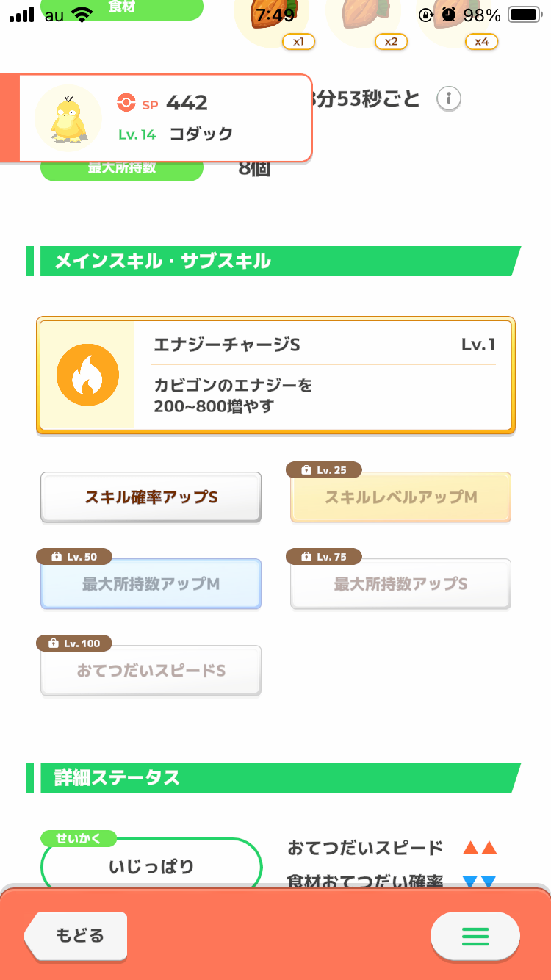
Task: Select the locked 最大所持数アップS sub skill
Action: click(400, 584)
